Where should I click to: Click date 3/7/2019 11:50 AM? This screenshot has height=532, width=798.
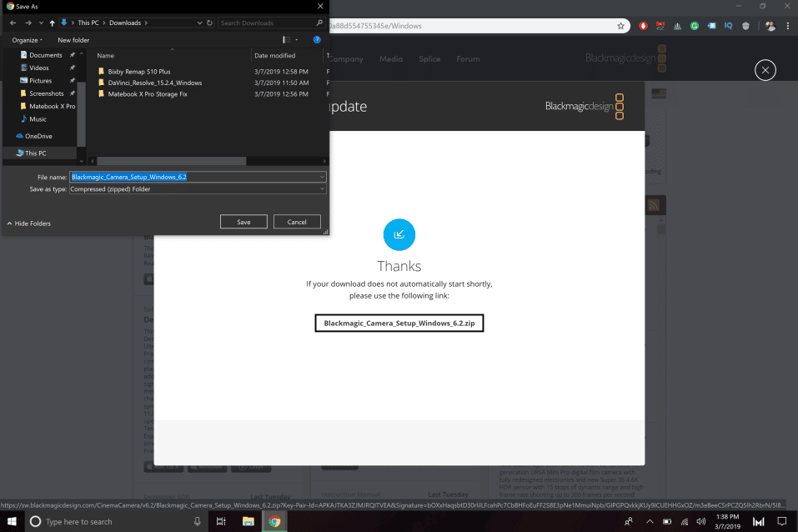click(281, 83)
